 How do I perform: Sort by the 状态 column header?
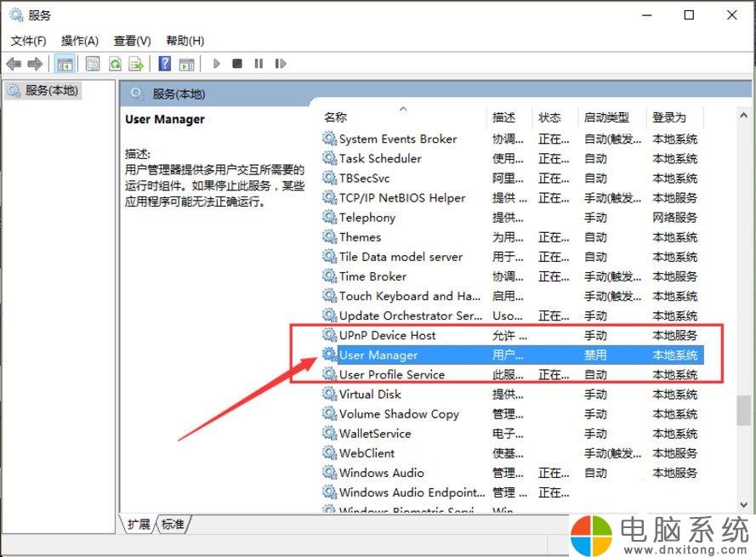tap(555, 117)
